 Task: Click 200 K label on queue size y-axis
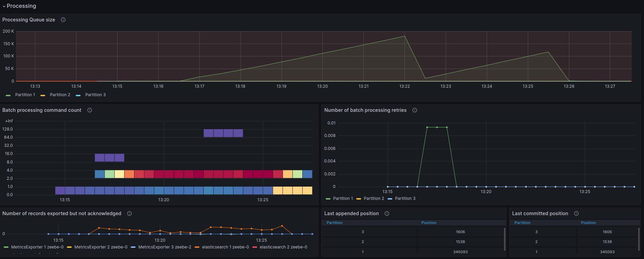pyautogui.click(x=8, y=31)
